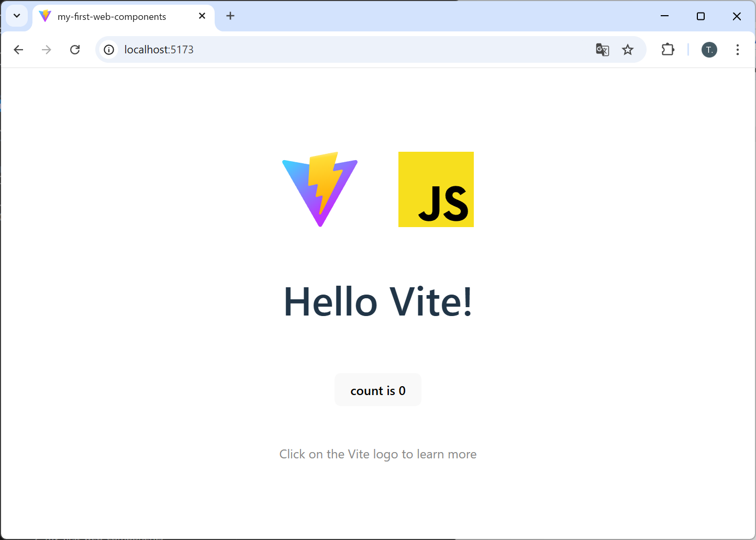Open a new tab
756x540 pixels.
point(230,16)
